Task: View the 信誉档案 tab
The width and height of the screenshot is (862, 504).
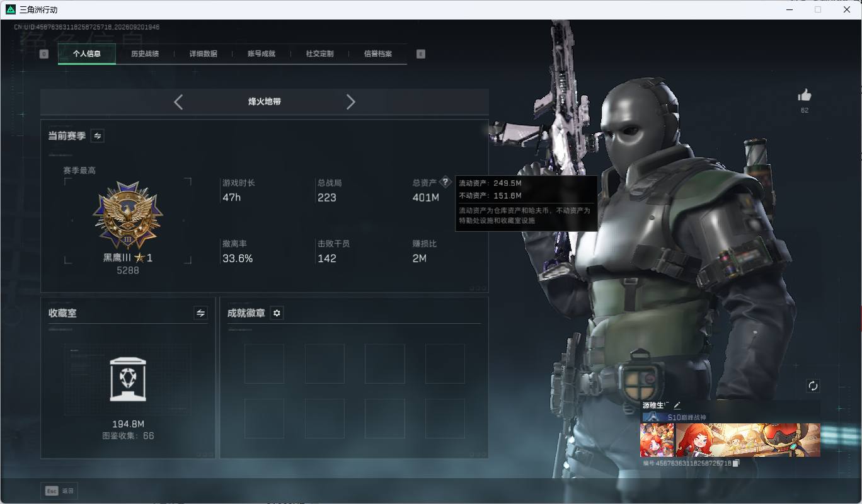Action: [x=378, y=54]
